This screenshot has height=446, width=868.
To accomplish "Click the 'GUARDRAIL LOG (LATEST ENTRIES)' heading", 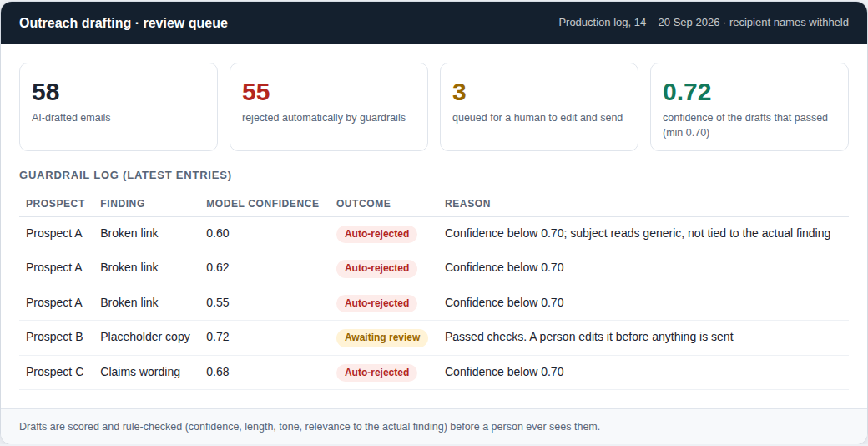I will click(126, 175).
